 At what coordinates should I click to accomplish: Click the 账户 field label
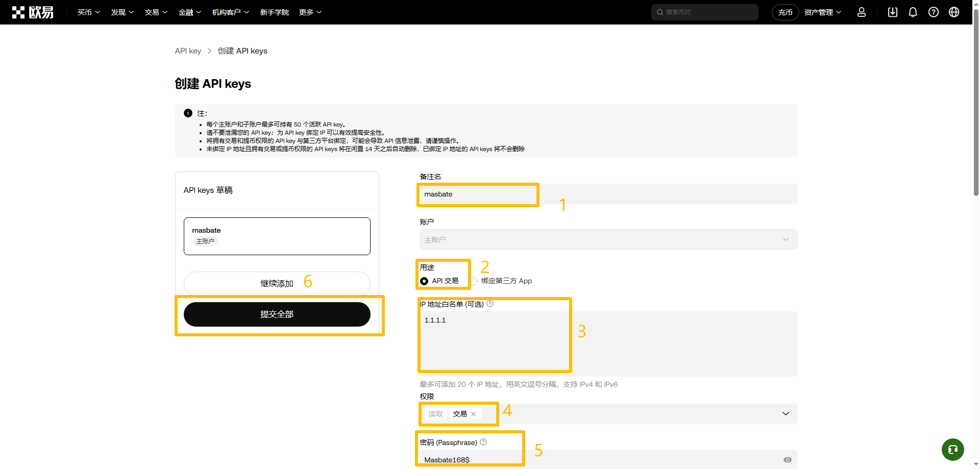[427, 222]
